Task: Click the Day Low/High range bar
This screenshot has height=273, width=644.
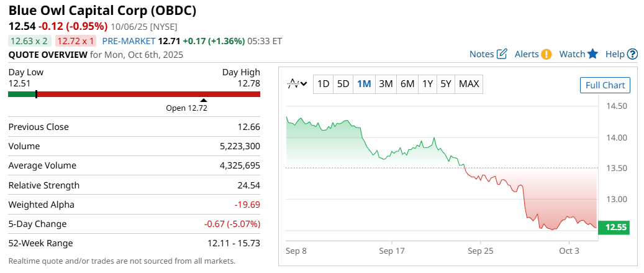Action: (134, 95)
